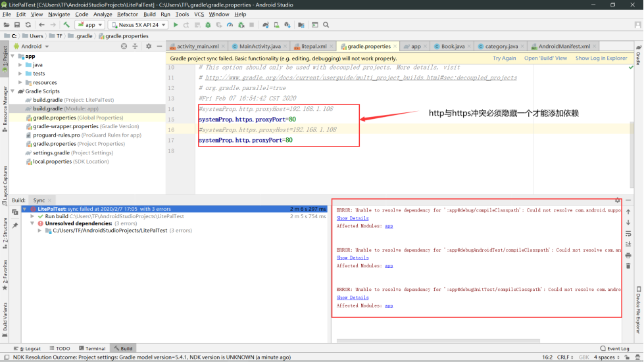Viewport: 644px width, 362px height.
Task: Click the Save All toolbar icon
Action: coord(17,25)
